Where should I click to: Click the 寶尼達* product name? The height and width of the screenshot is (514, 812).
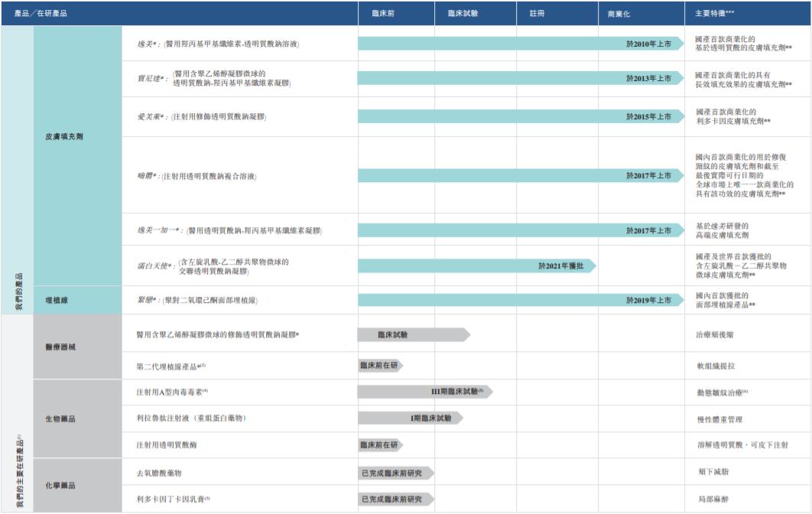[x=151, y=78]
